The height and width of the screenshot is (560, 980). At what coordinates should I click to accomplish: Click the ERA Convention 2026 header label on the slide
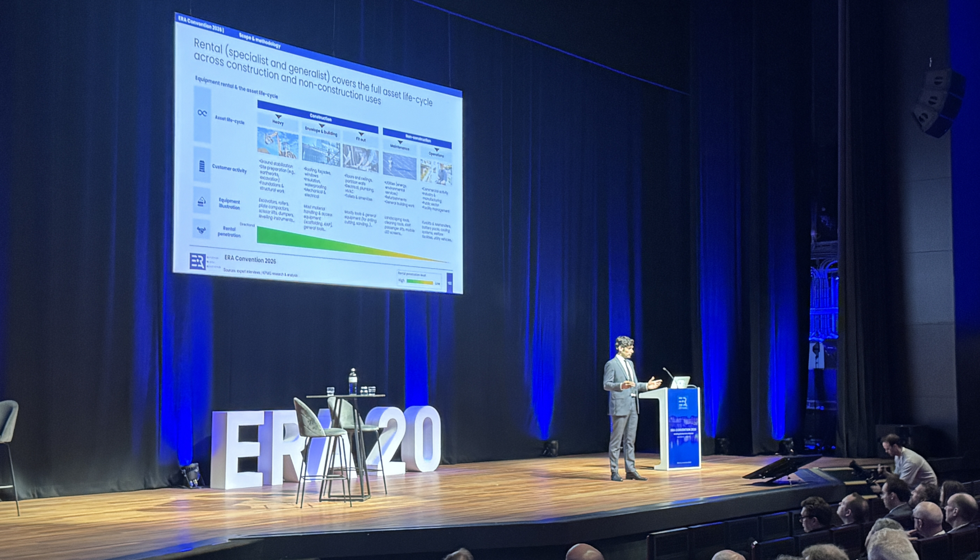coord(201,24)
